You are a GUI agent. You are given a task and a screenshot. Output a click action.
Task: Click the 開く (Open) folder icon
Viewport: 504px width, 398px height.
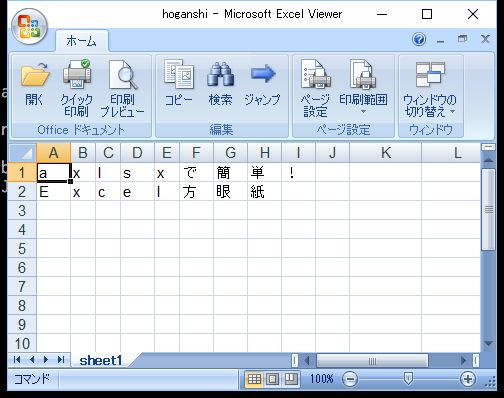pyautogui.click(x=35, y=75)
